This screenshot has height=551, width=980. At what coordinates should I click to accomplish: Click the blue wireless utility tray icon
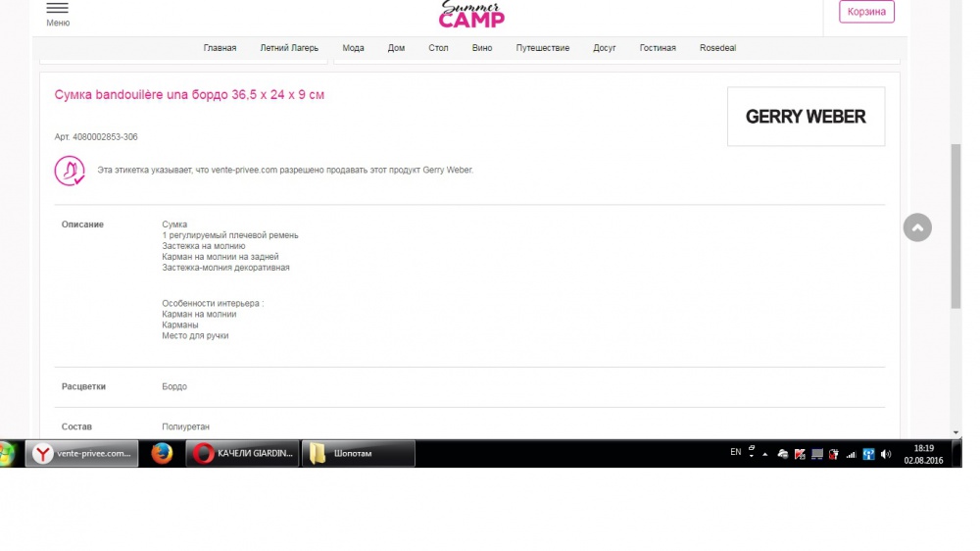point(868,455)
